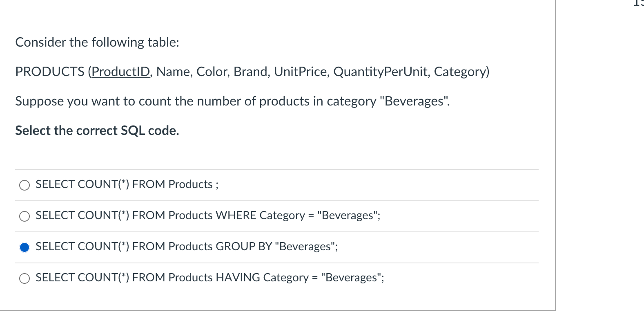Viewport: 644px width, 321px height.
Task: Click the HAVING Category = "Beverages" answer text
Action: [x=209, y=278]
